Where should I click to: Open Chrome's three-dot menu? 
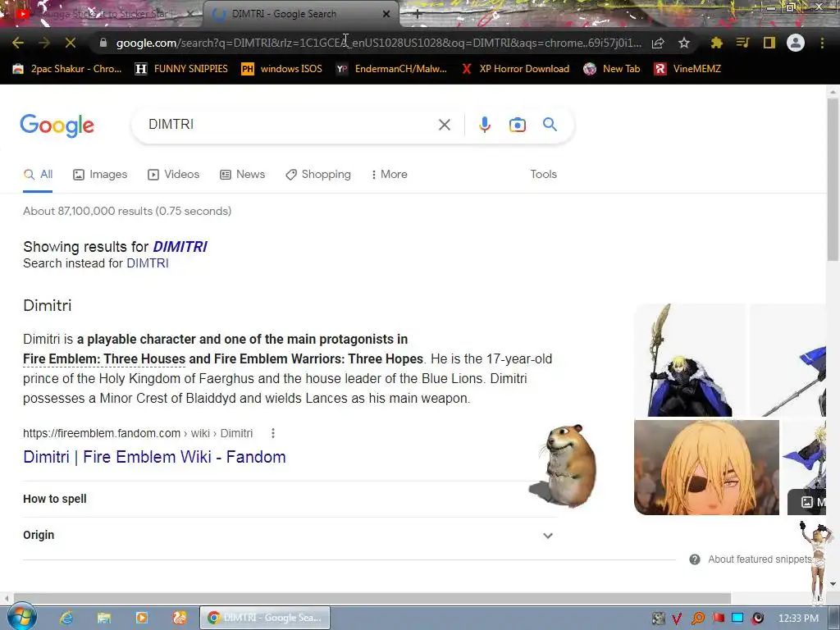(x=822, y=43)
